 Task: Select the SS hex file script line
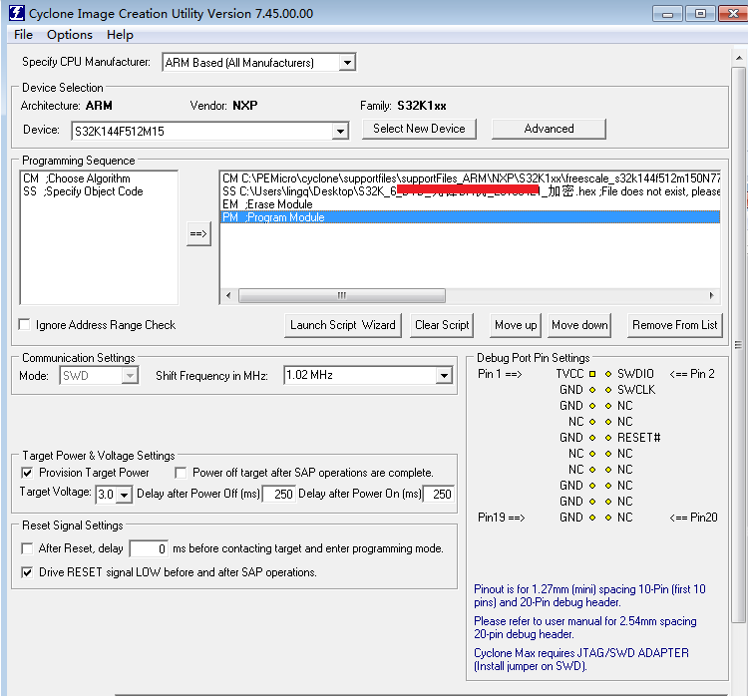(471, 191)
